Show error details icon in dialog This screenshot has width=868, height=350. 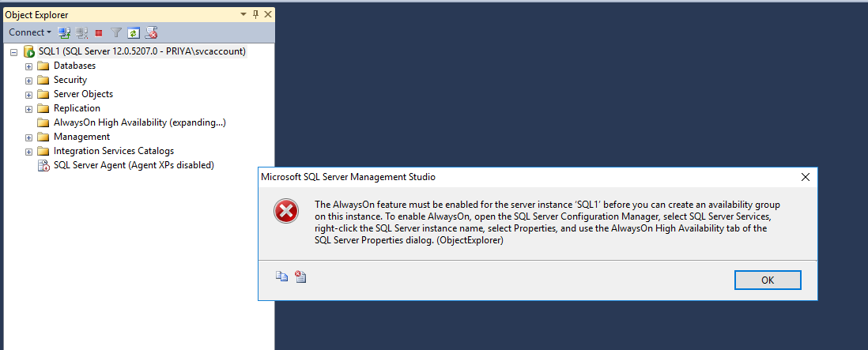300,276
